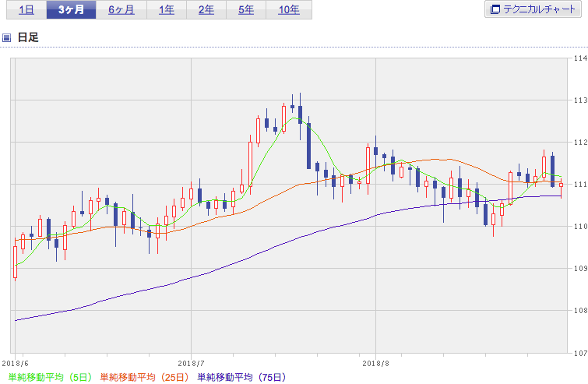588x384 pixels.
Task: Show the 5年 chart range
Action: click(246, 10)
